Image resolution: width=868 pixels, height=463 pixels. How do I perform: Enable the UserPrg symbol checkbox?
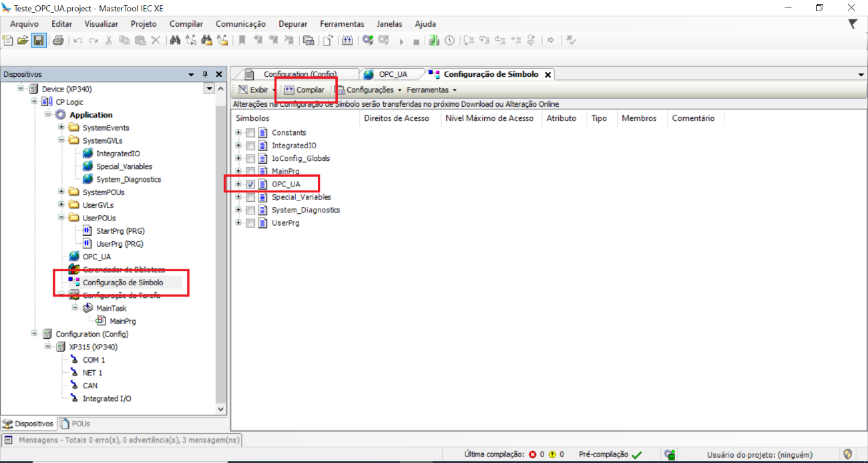(x=250, y=223)
